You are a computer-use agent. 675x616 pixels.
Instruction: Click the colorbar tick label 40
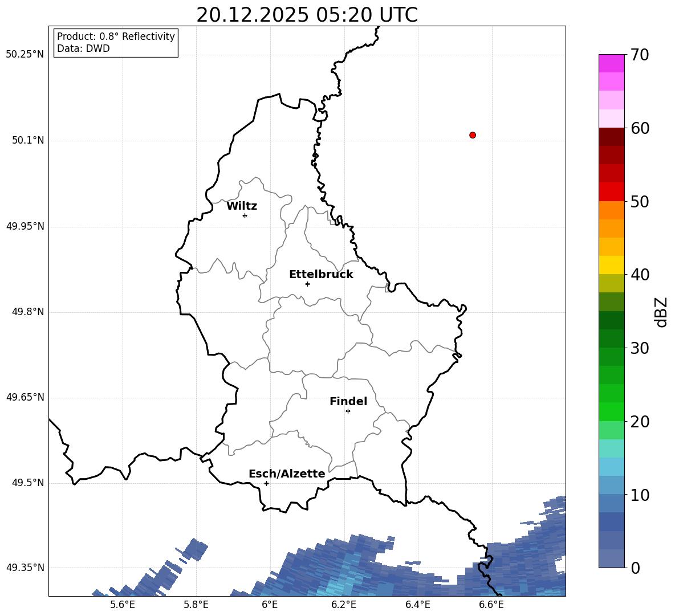tap(640, 275)
